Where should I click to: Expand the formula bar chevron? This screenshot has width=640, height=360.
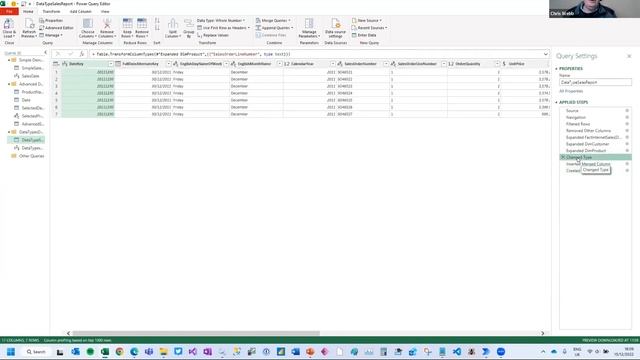pos(546,54)
